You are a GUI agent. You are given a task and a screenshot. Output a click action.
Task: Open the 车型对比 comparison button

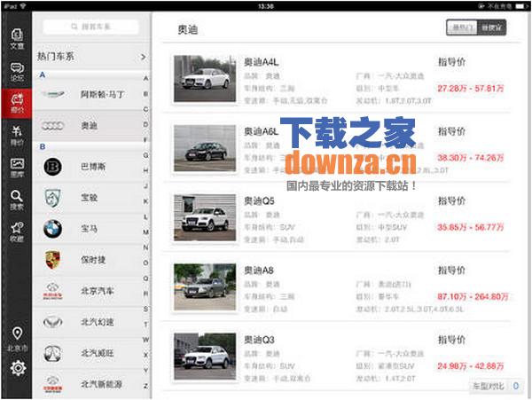496,386
